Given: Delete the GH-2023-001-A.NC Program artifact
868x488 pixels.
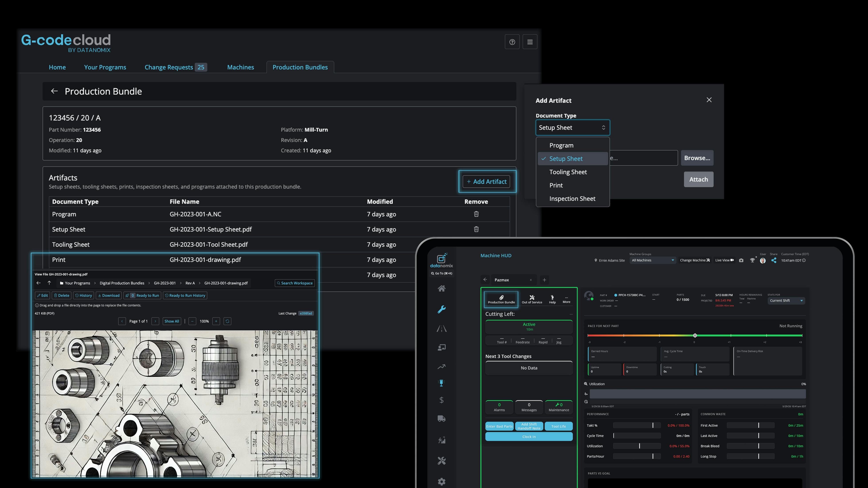Looking at the screenshot, I should click(476, 214).
